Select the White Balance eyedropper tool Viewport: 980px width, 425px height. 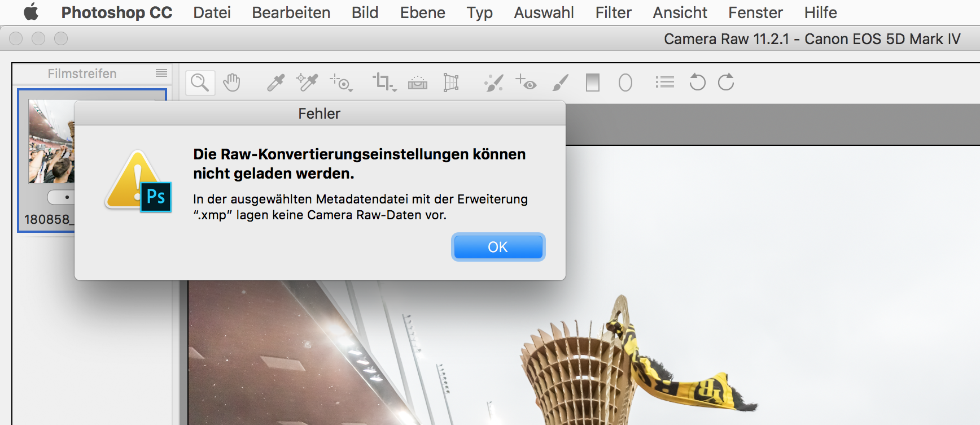[275, 83]
